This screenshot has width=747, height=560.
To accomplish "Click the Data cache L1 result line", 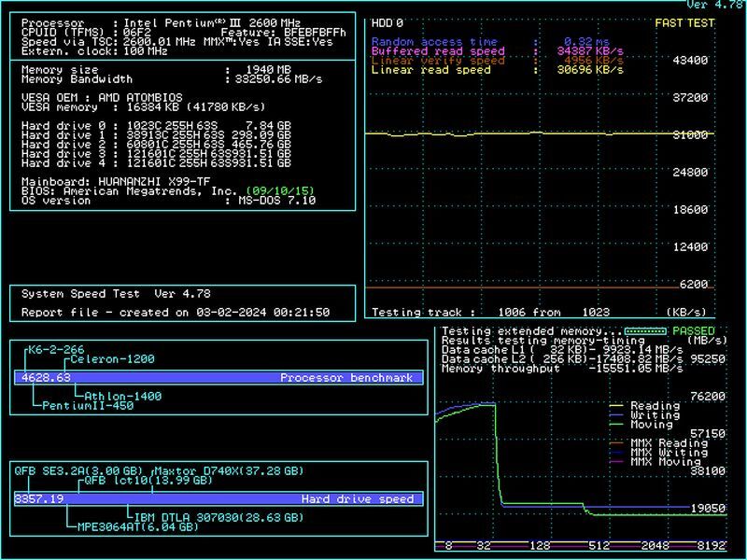I will [562, 349].
